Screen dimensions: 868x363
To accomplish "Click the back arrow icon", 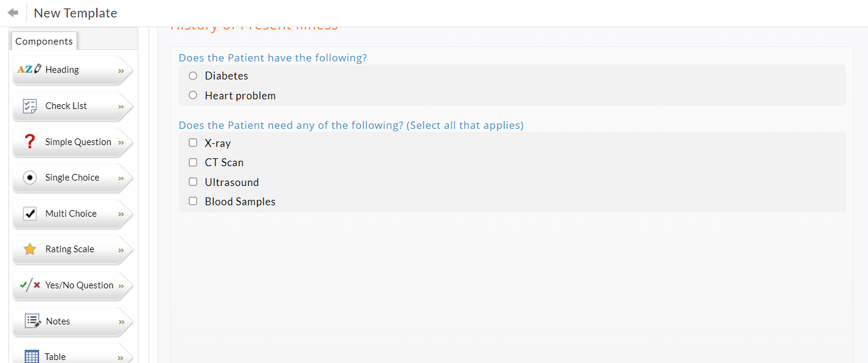I will pyautogui.click(x=13, y=13).
